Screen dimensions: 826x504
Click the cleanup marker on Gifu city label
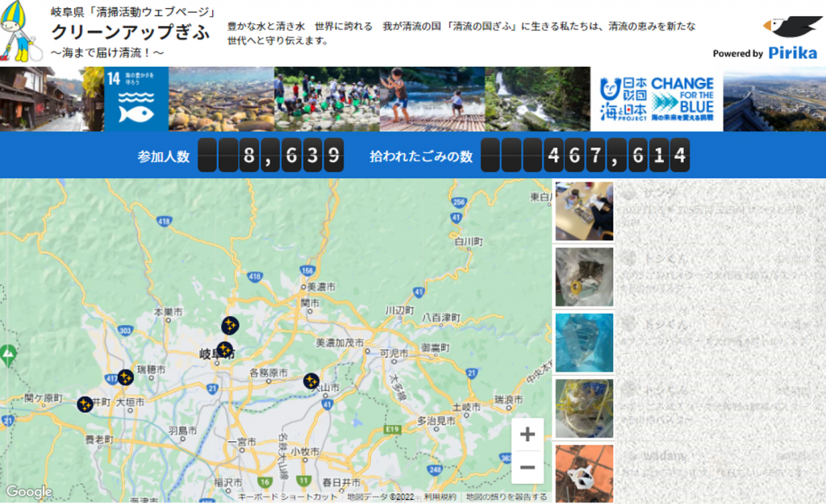click(x=224, y=349)
